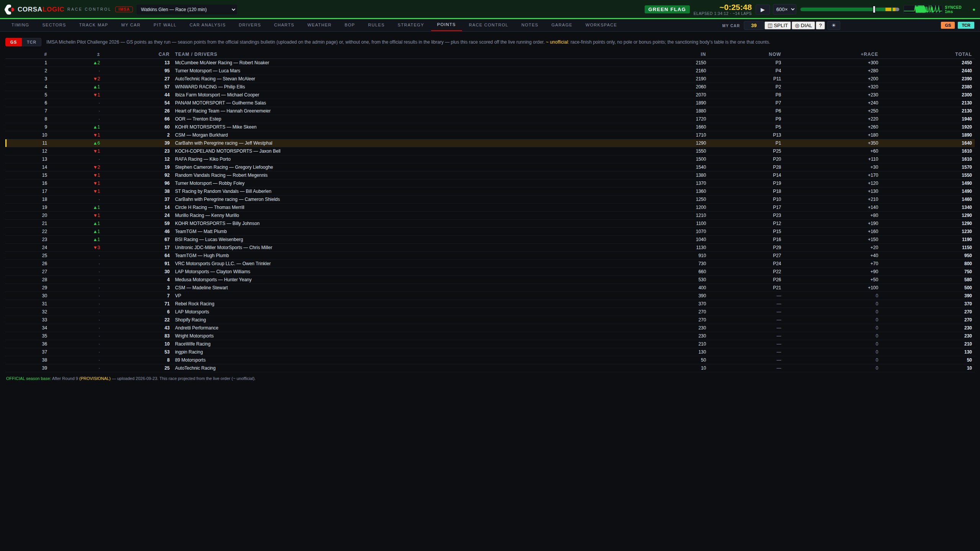The height and width of the screenshot is (551, 980).
Task: Click the yellow caution segment on timeline
Action: [x=888, y=10]
